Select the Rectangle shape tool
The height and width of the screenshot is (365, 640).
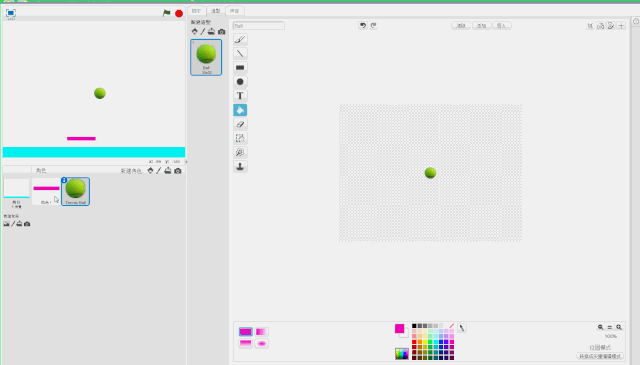coord(240,68)
